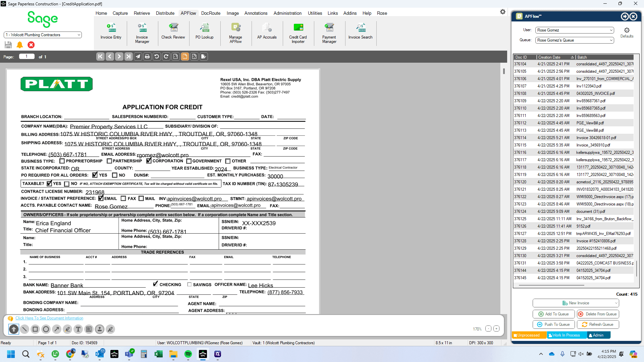The image size is (644, 362).
Task: Toggle the CORPORATION checkbox on the form
Action: [x=149, y=161]
